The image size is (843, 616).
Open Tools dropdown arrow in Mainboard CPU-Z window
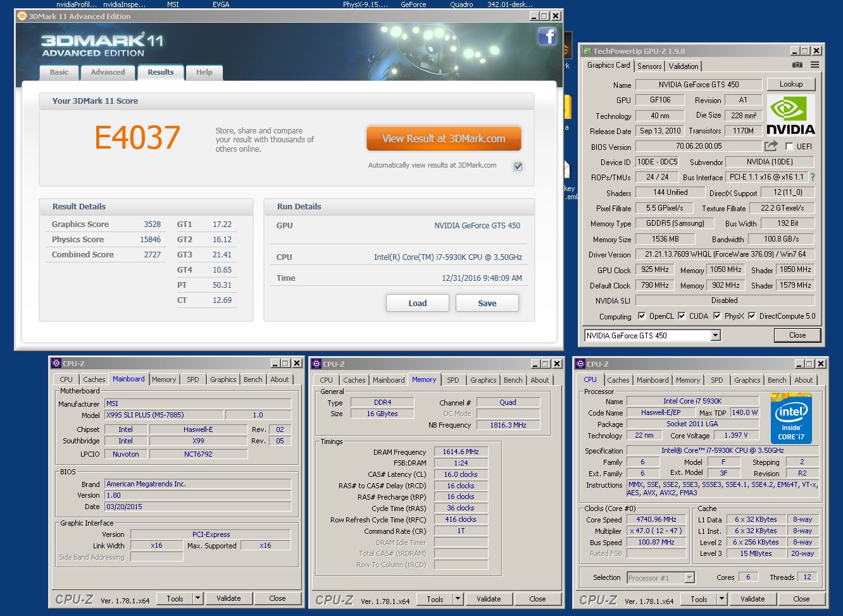pos(197,598)
